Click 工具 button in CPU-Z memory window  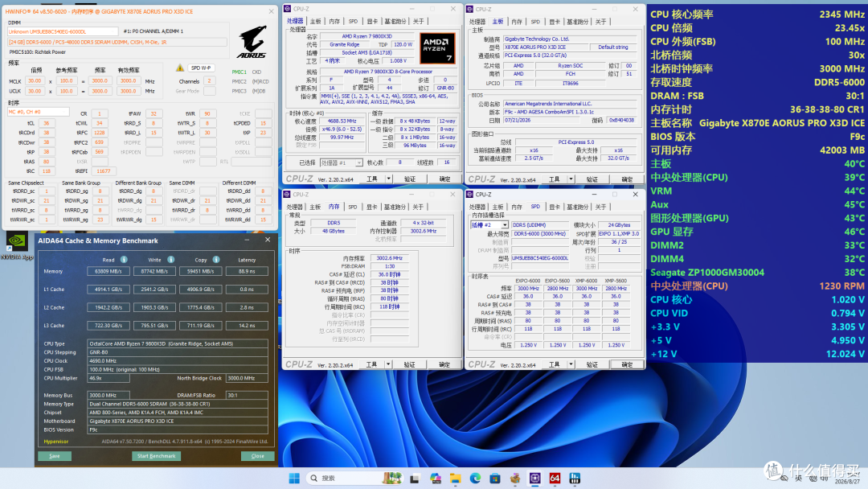point(372,364)
